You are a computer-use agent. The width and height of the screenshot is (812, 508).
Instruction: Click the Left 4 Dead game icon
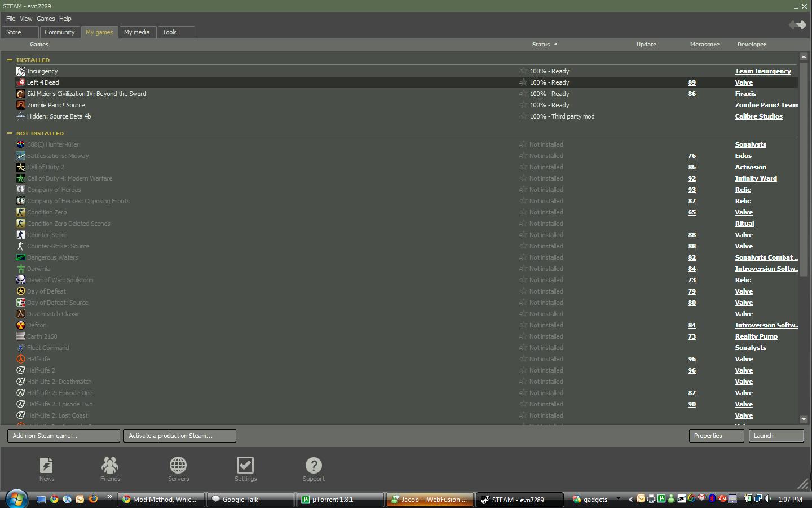coord(21,82)
